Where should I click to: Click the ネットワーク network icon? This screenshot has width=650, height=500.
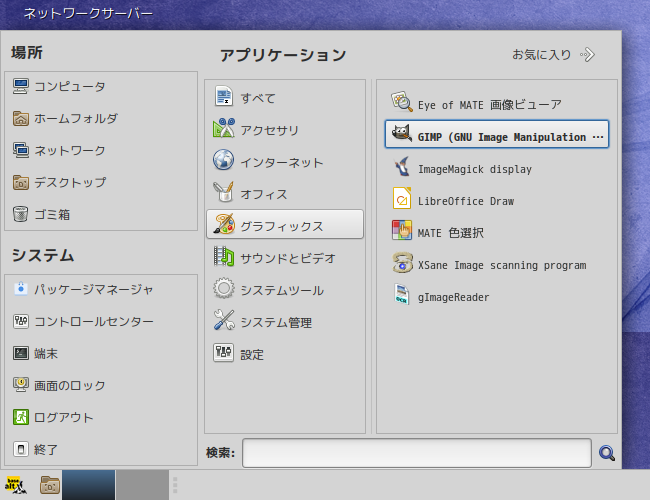coord(20,150)
